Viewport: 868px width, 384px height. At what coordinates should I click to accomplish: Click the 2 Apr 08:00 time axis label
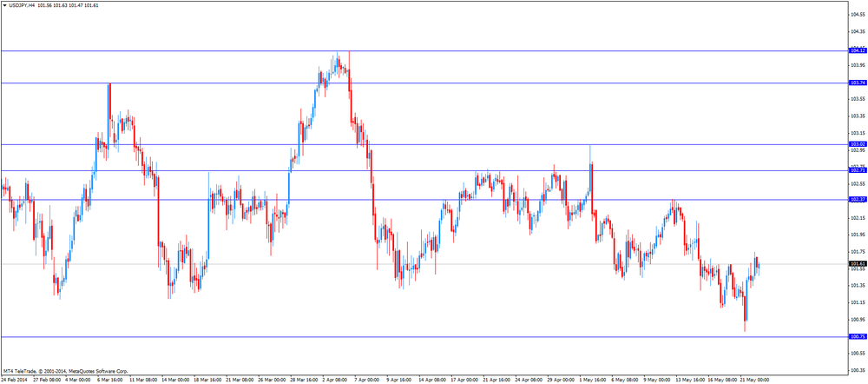click(334, 381)
